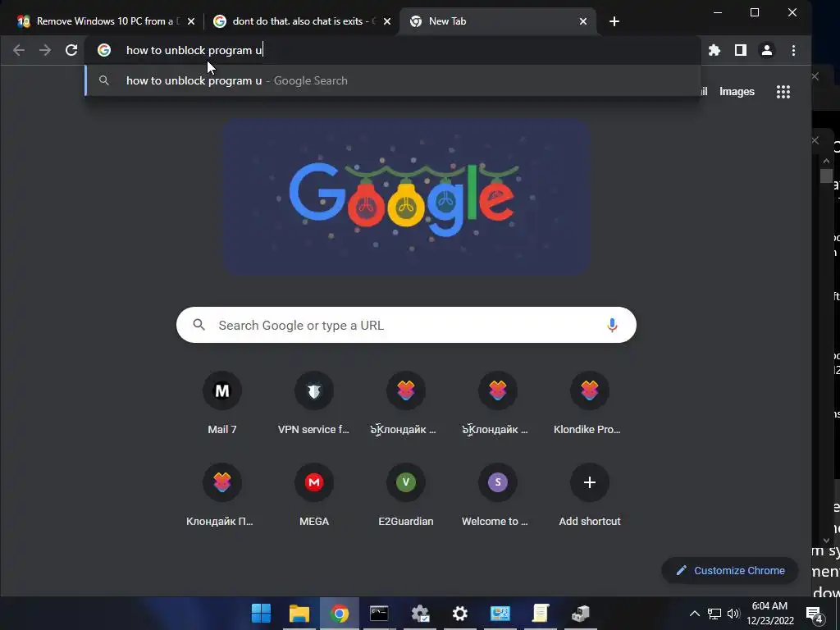The image size is (840, 630).
Task: Open the notepad-style taskbar icon
Action: [x=541, y=613]
